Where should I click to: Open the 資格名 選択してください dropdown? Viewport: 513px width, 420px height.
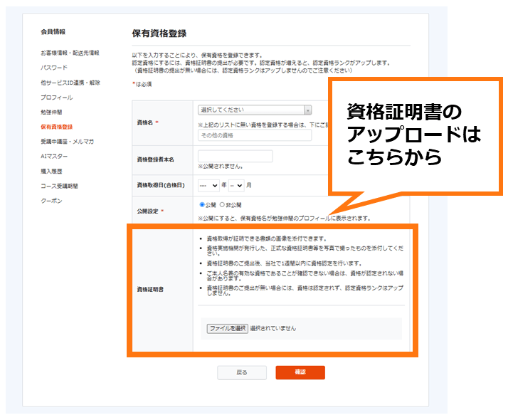coord(255,110)
